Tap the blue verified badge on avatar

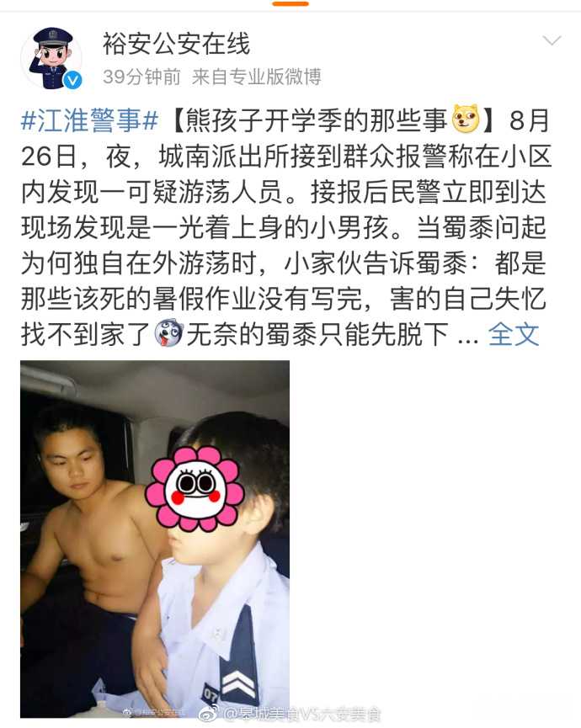tap(72, 81)
